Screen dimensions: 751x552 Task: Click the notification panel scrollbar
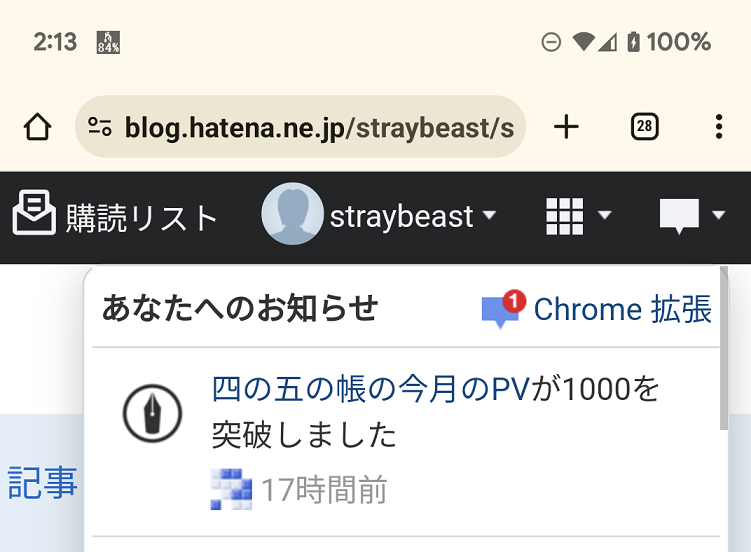[724, 348]
